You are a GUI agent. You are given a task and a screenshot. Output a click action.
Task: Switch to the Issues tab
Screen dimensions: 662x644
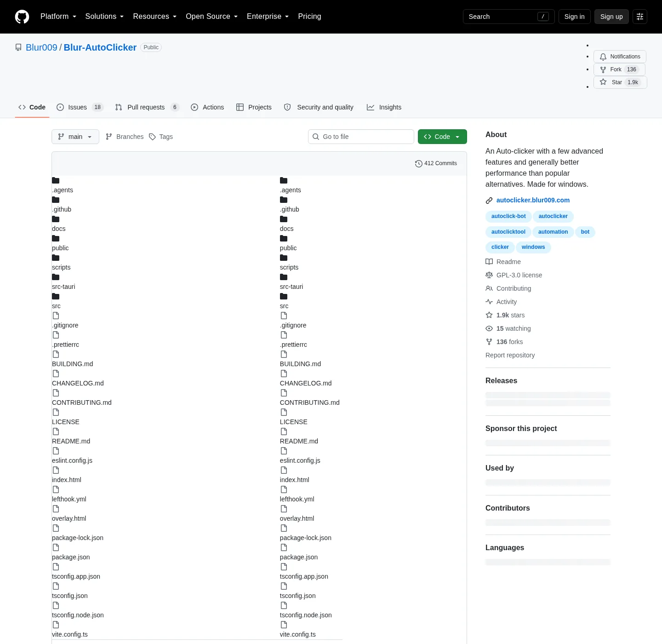80,107
